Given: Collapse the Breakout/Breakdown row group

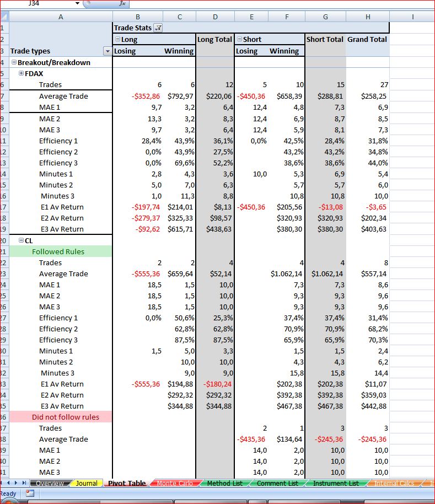Looking at the screenshot, I should 14,62.
